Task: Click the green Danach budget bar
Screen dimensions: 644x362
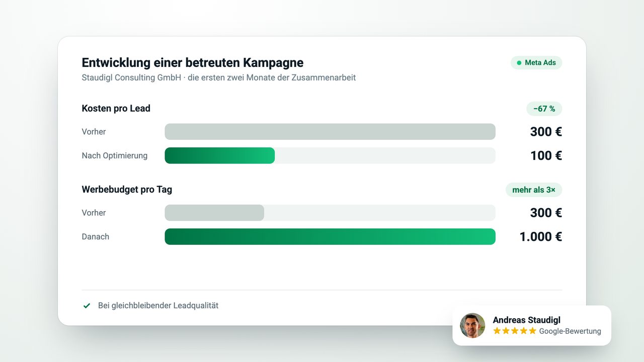Action: click(x=330, y=237)
